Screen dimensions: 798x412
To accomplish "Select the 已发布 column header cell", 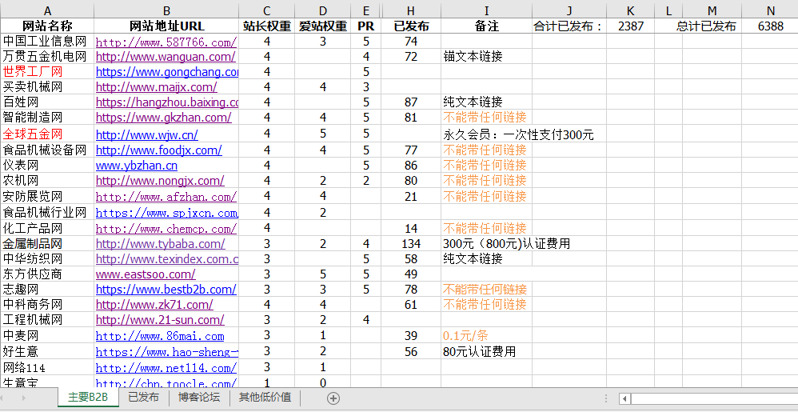I will [411, 26].
